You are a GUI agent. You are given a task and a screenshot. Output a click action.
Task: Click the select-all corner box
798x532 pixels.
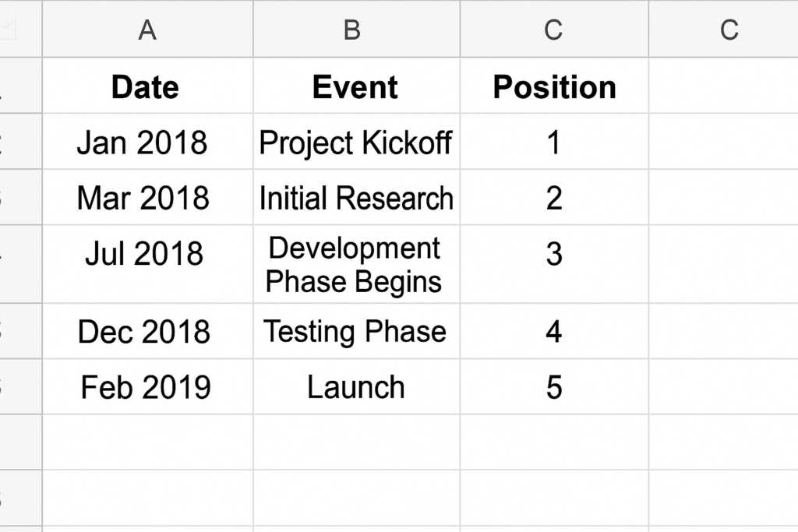click(21, 30)
